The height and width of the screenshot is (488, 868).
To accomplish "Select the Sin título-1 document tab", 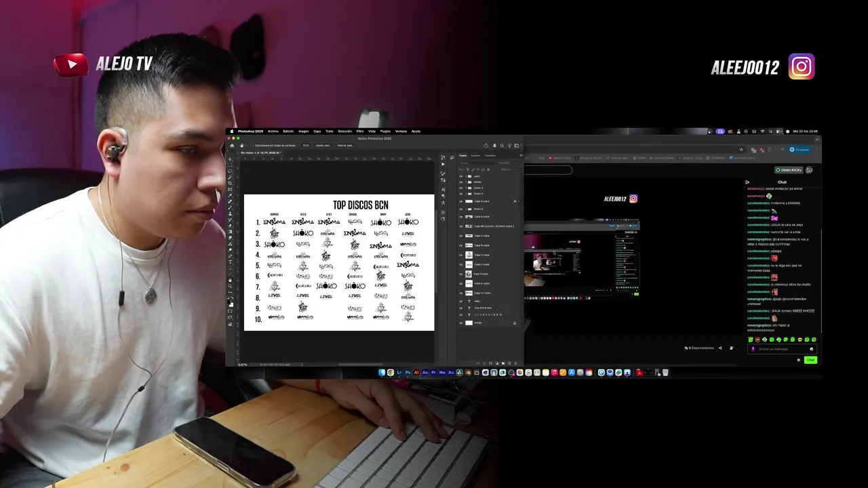I will click(x=261, y=152).
